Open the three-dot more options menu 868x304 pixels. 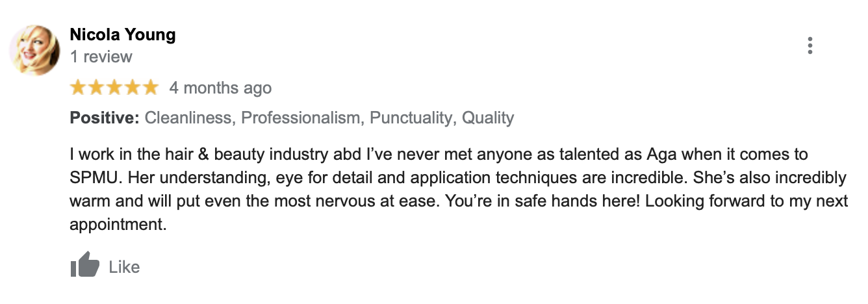[810, 46]
